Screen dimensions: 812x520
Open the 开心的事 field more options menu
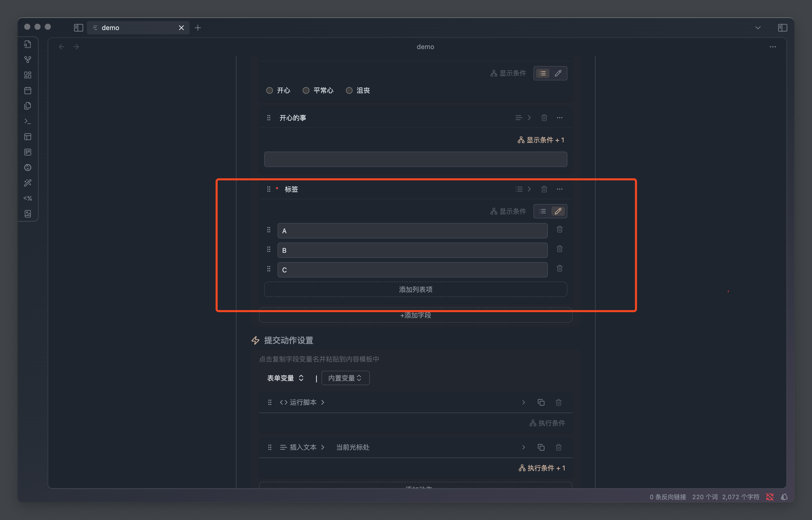point(559,118)
